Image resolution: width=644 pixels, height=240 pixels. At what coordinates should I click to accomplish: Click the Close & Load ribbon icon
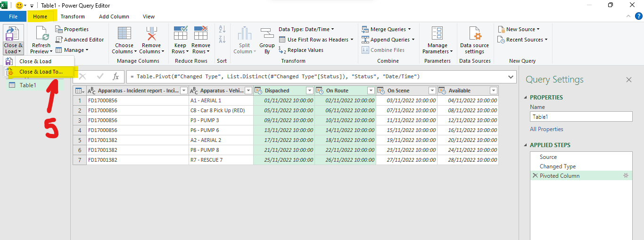(x=13, y=34)
